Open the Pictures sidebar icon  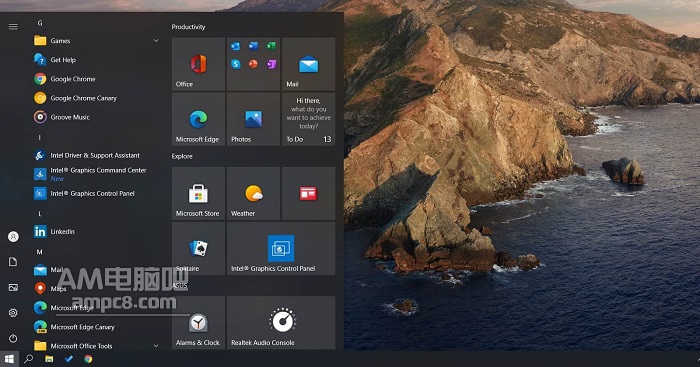pyautogui.click(x=13, y=288)
